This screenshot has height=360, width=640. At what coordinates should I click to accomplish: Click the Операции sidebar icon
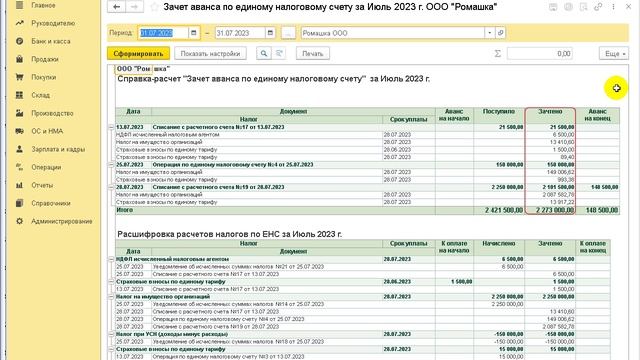pos(19,167)
